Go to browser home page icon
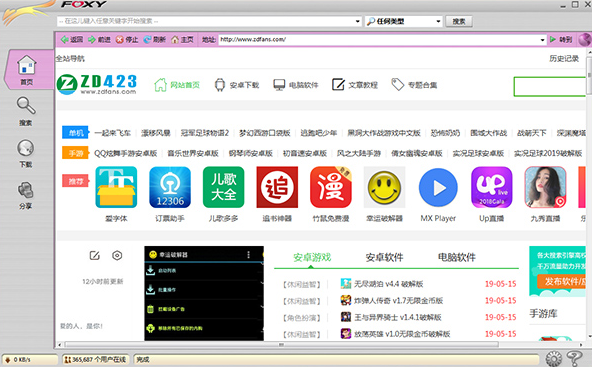592x367 pixels. click(182, 39)
